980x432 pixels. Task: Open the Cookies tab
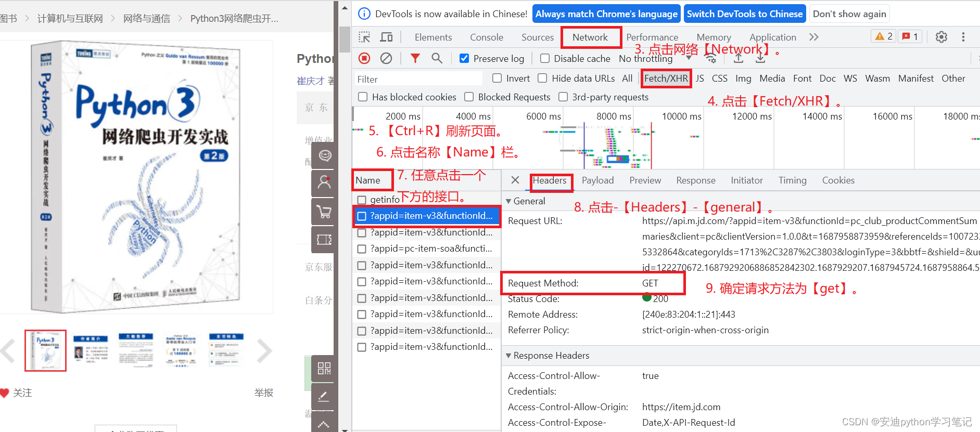coord(838,180)
